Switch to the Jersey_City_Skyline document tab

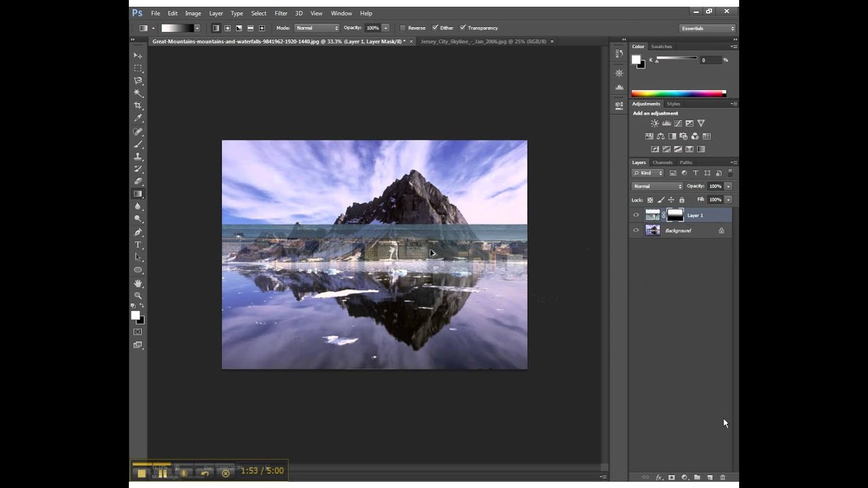pyautogui.click(x=484, y=41)
